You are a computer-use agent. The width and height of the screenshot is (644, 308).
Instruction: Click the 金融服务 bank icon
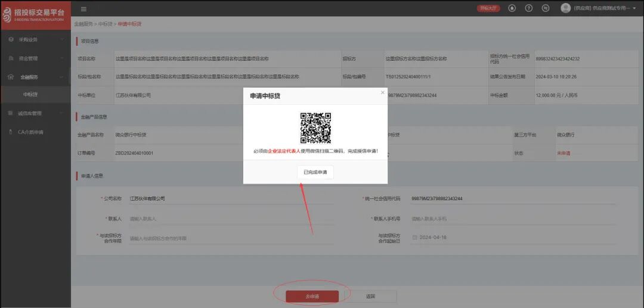pos(11,77)
